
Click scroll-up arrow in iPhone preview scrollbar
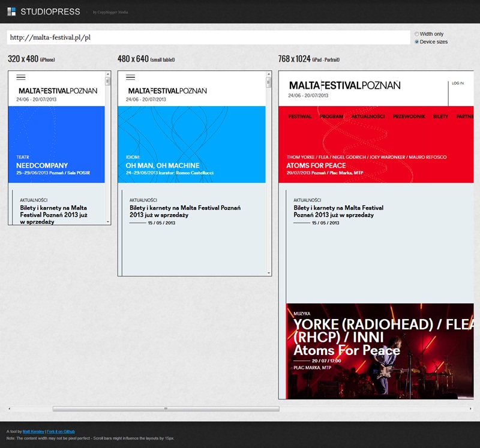(108, 74)
